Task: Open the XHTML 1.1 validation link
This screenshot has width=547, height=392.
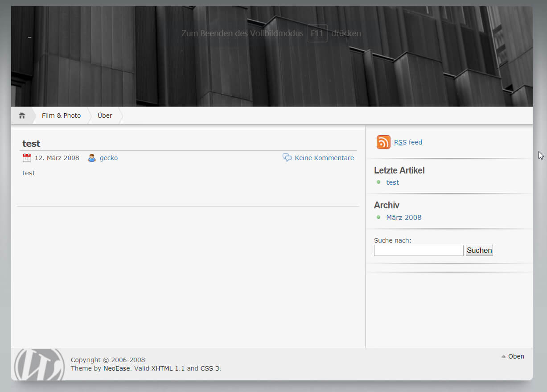Action: [168, 368]
